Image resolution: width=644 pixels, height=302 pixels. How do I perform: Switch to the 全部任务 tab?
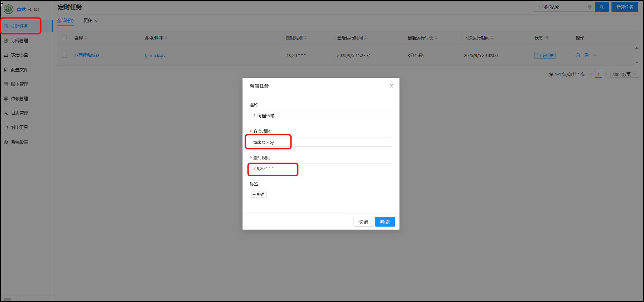pos(65,20)
